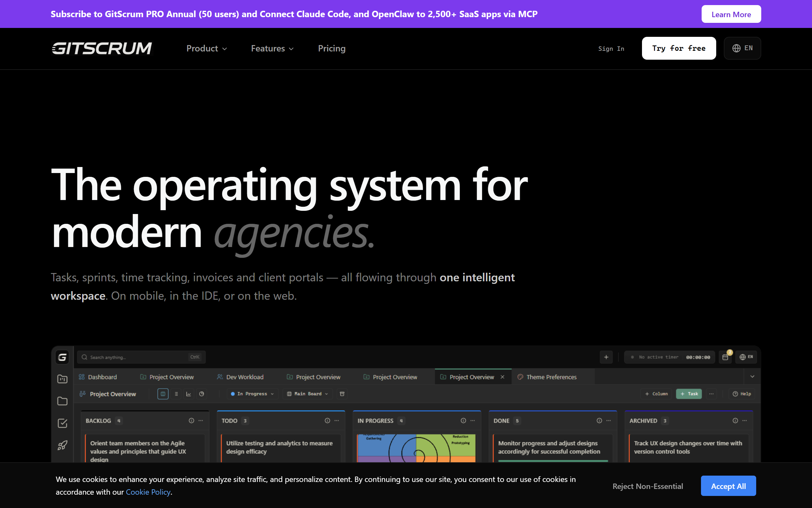Click the Learn More banner button
This screenshot has width=812, height=508.
pyautogui.click(x=731, y=14)
